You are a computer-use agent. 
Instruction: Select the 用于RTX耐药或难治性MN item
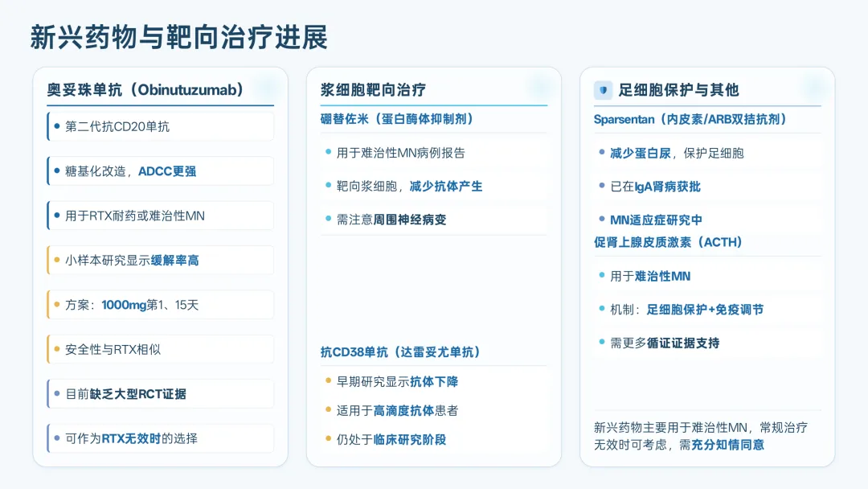coord(161,216)
